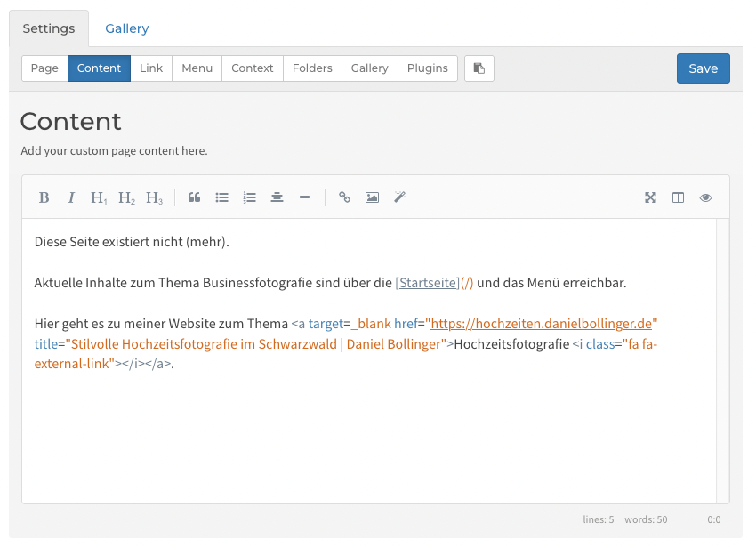Click the [Startseite] markdown link text

pyautogui.click(x=427, y=283)
